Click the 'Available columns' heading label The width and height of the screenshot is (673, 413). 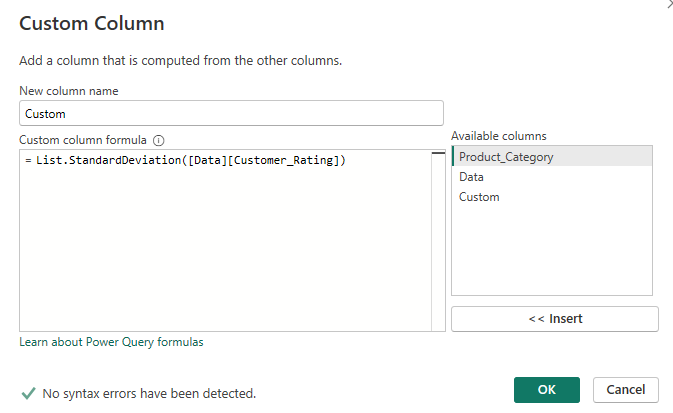[x=499, y=136]
